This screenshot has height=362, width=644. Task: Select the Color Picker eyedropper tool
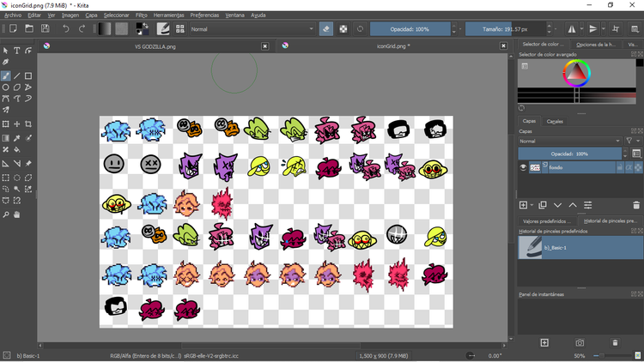17,138
